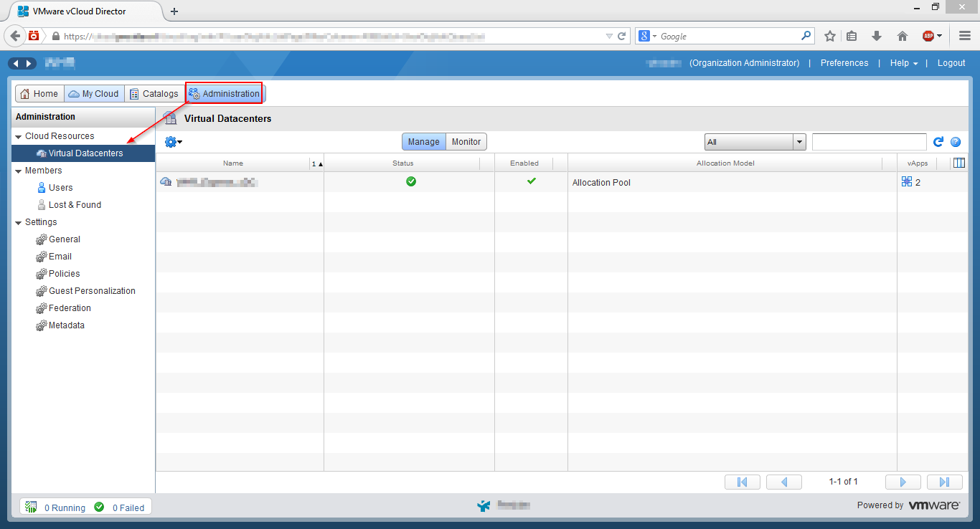
Task: Go to last page
Action: pos(945,482)
